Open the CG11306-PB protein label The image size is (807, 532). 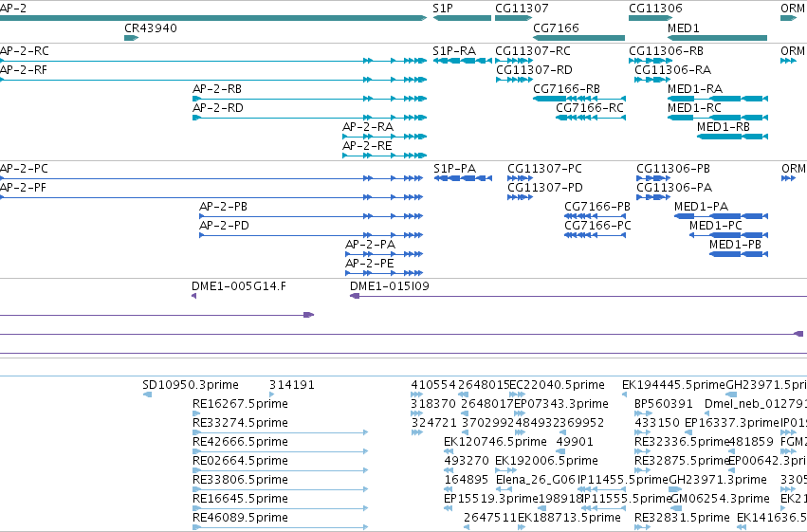(x=673, y=169)
